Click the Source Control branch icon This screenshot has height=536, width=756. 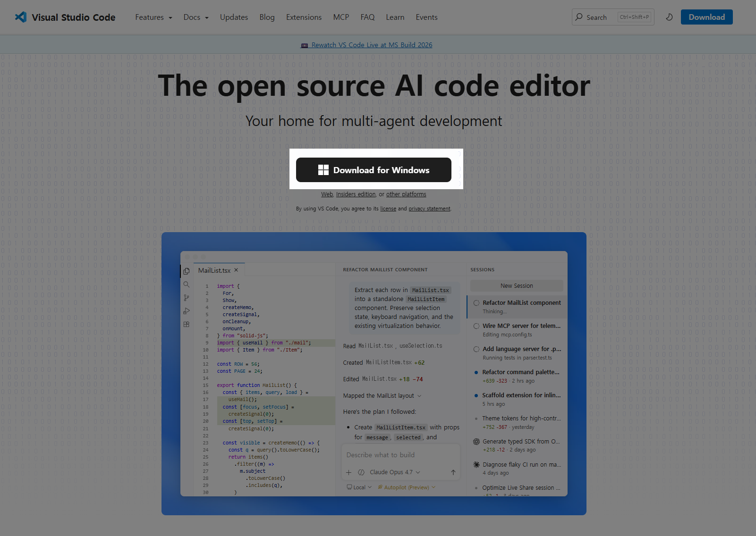tap(187, 298)
